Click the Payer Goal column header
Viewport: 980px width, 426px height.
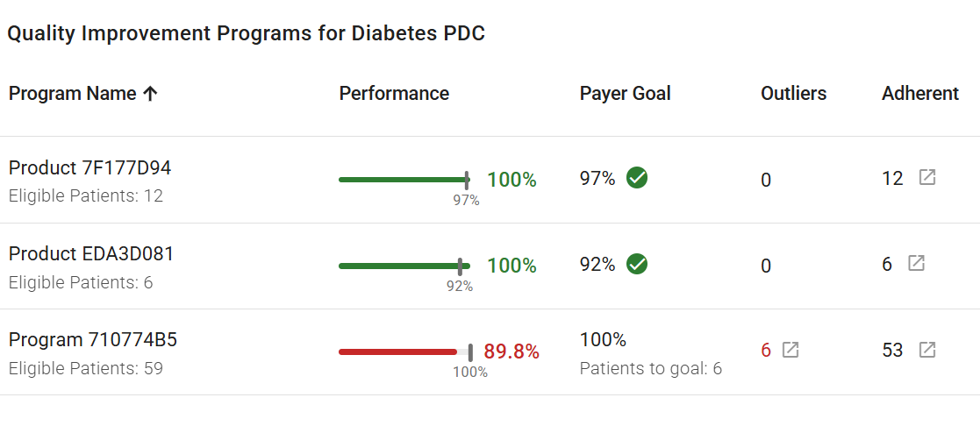click(x=625, y=94)
